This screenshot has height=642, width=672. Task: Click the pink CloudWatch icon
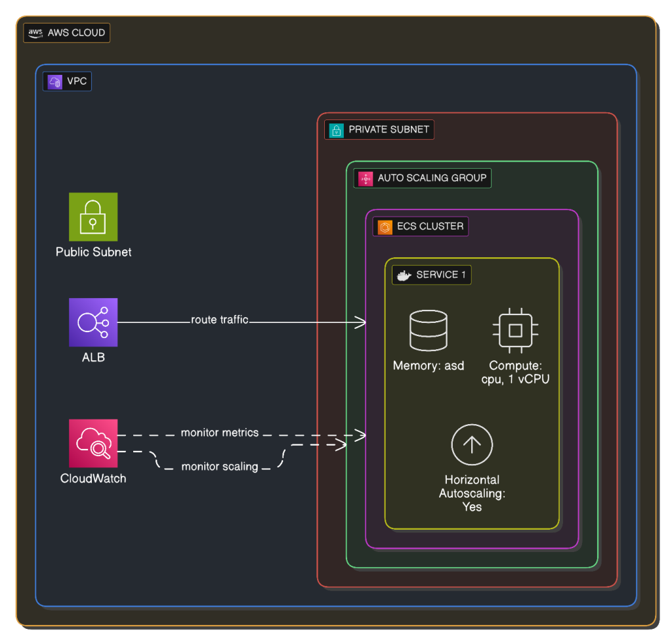pos(93,443)
